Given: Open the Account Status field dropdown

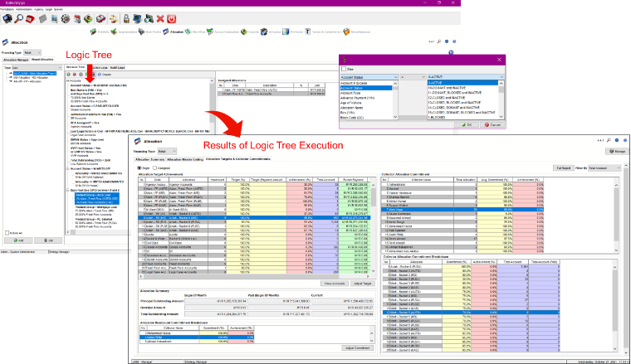Looking at the screenshot, I should pos(369,77).
